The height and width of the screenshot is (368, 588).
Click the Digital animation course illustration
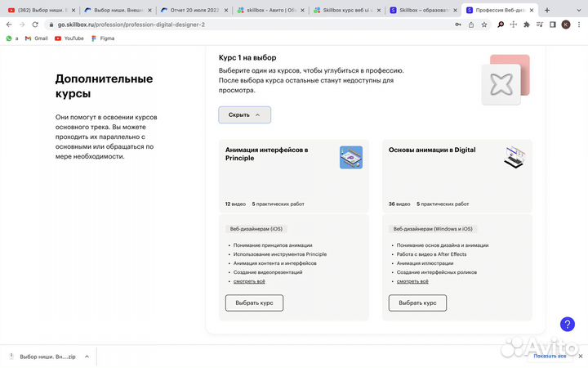[x=514, y=157]
